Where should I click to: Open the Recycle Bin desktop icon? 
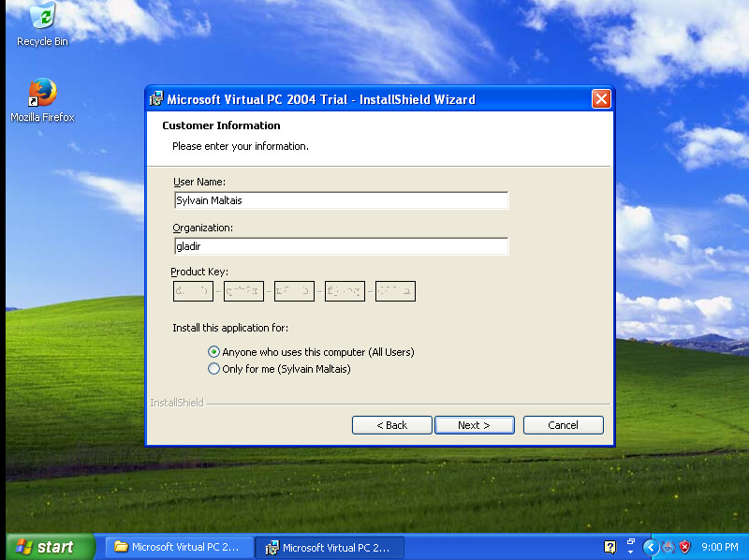pos(42,19)
